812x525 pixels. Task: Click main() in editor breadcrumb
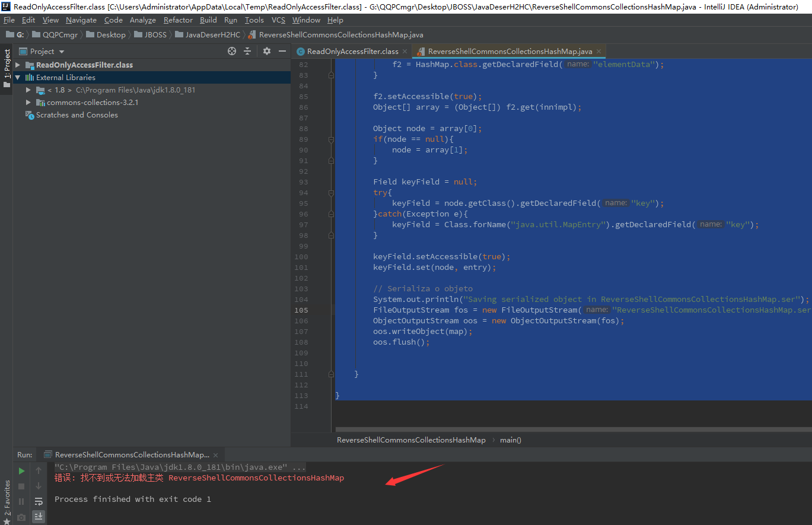[511, 440]
